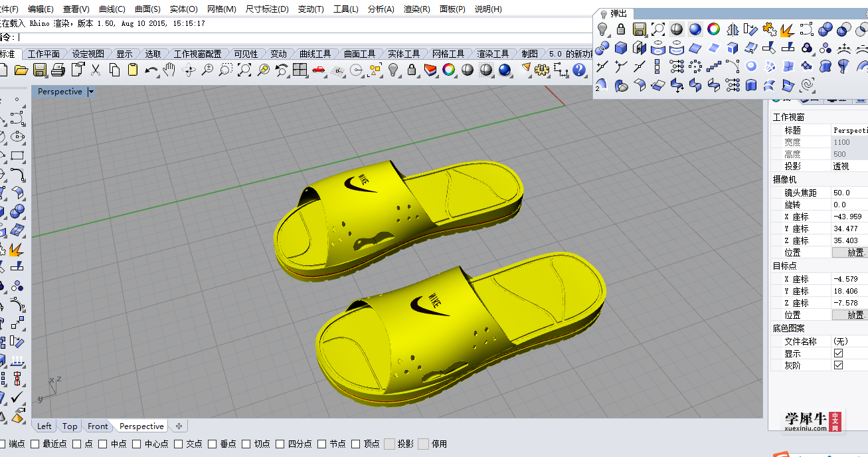Switch to the 曲面工具 toolbar tab
The height and width of the screenshot is (457, 868).
360,54
